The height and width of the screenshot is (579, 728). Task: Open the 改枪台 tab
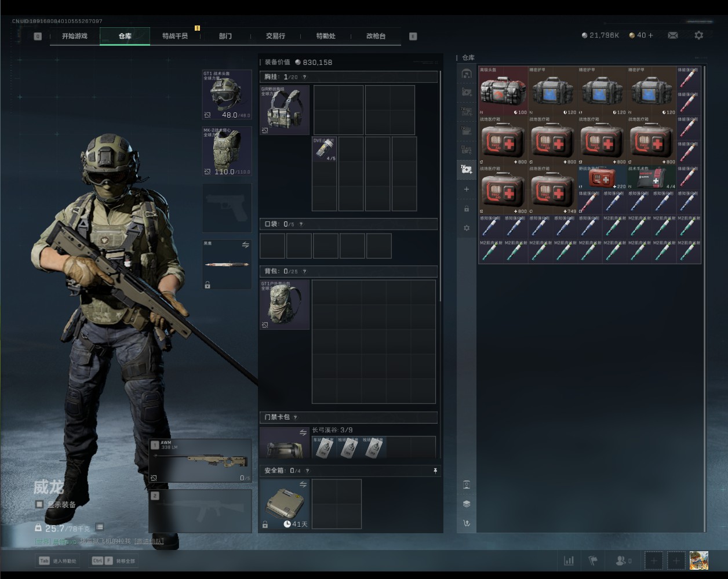pyautogui.click(x=376, y=36)
